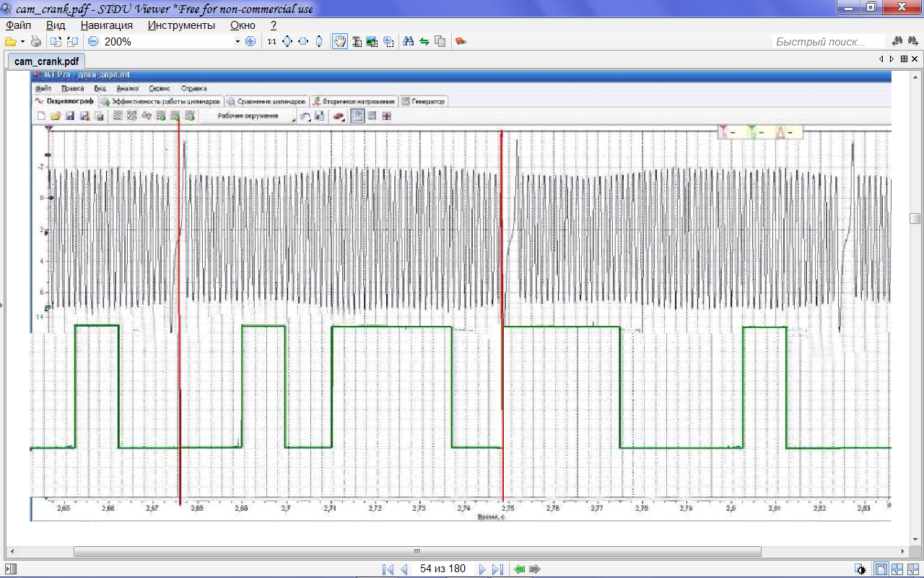
Task: Go to the first page
Action: pos(388,569)
